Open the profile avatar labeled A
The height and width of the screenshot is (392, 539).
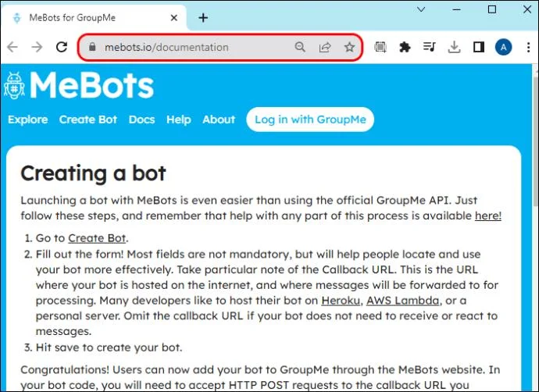pyautogui.click(x=504, y=47)
